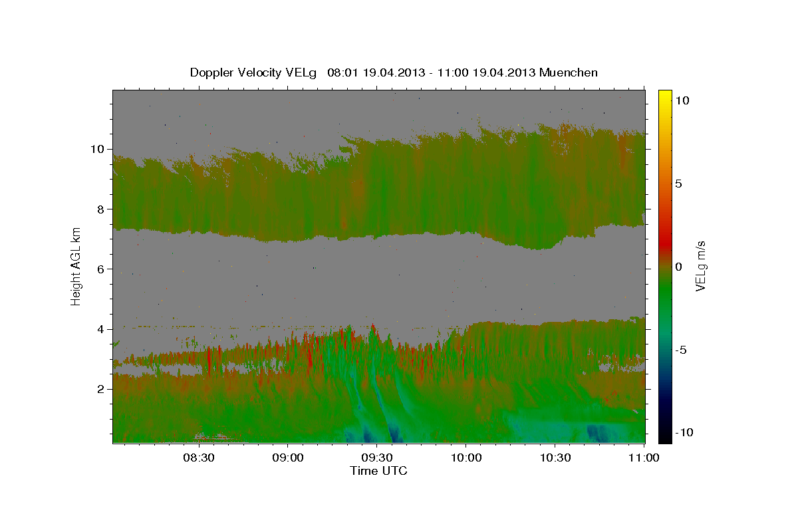Click 'Muenchen' in the plot title
The height and width of the screenshot is (532, 798).
(x=569, y=72)
